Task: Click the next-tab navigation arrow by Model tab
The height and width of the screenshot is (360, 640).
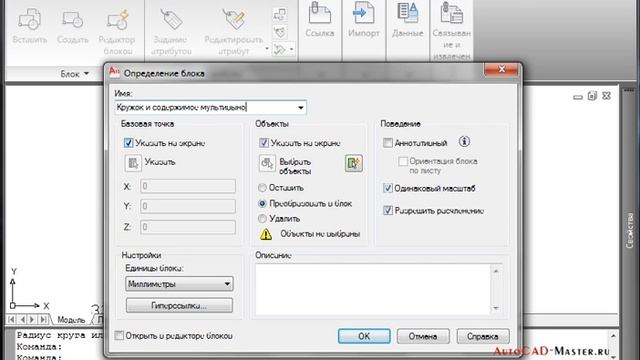Action: [32, 319]
